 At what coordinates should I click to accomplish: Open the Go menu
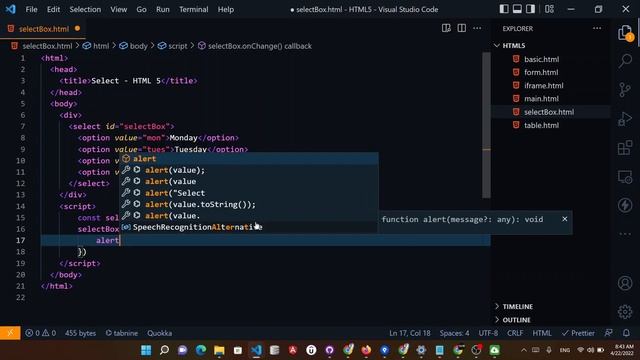pyautogui.click(x=141, y=9)
